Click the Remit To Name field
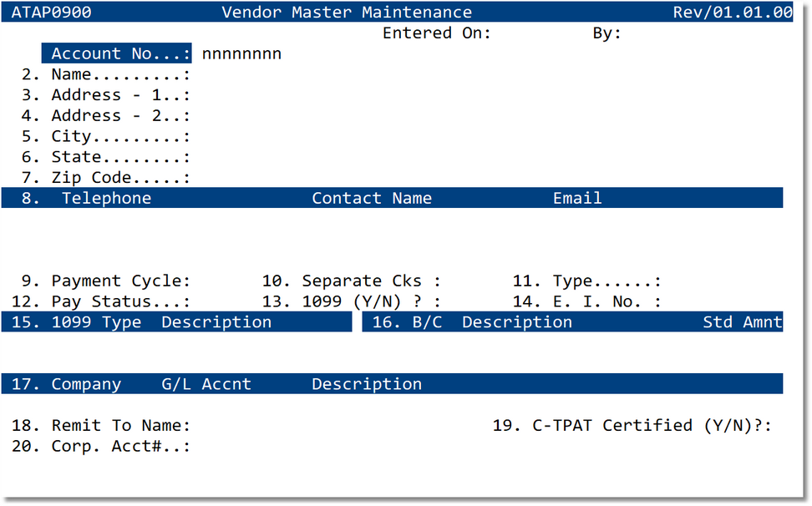The height and width of the screenshot is (506, 812). (120, 426)
